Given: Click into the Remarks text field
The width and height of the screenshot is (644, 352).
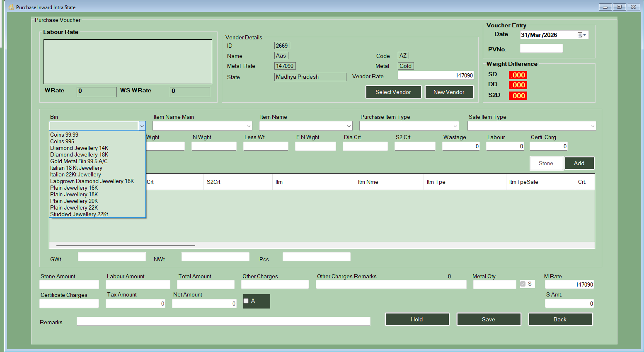Looking at the screenshot, I should [223, 321].
